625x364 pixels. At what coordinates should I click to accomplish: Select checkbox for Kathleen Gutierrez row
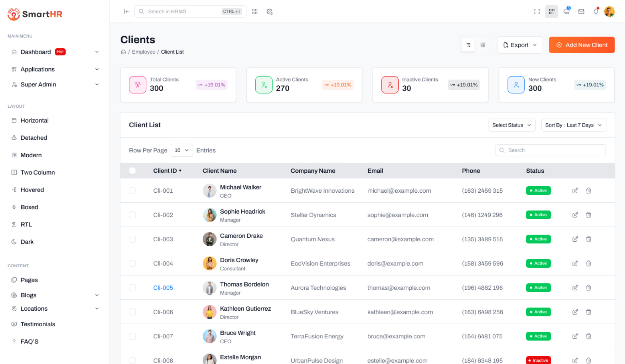click(133, 312)
